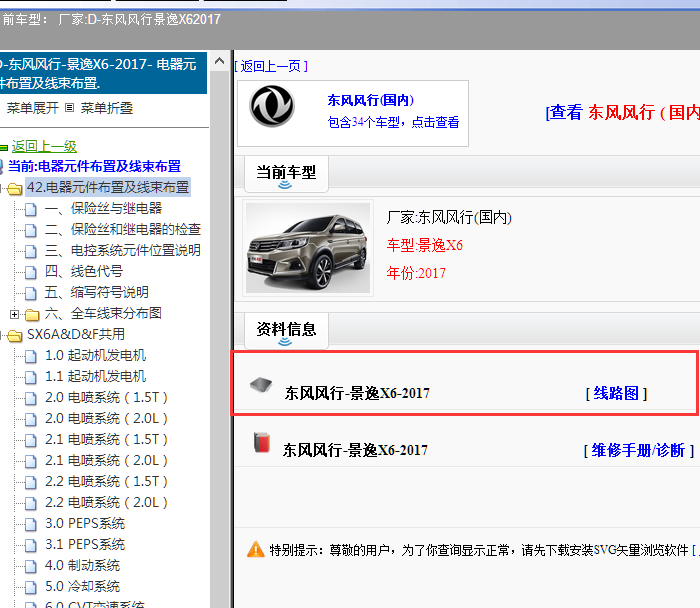Click the 车型:景逸X6 red text
Viewport: 700px width, 608px height.
pyautogui.click(x=425, y=245)
